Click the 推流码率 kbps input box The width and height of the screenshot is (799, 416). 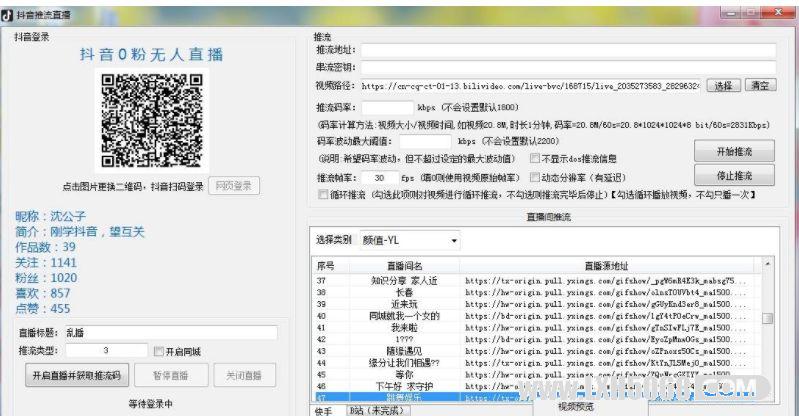[387, 108]
